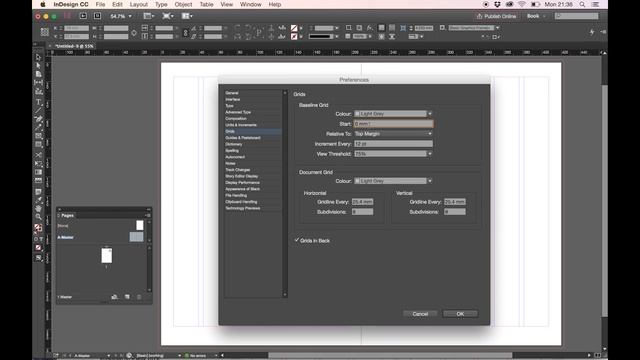
Task: Open the Baseline Grid Colour dropdown
Action: click(393, 113)
